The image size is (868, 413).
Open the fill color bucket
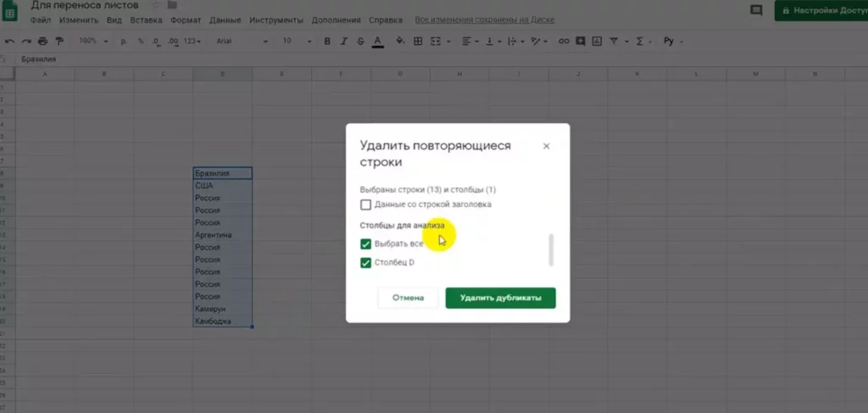(401, 42)
